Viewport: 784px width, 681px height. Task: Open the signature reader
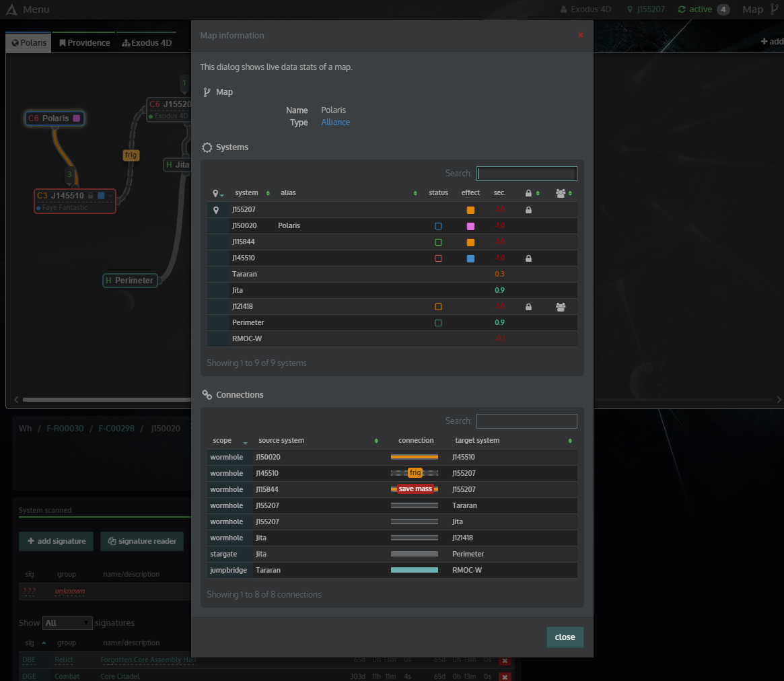coord(142,542)
